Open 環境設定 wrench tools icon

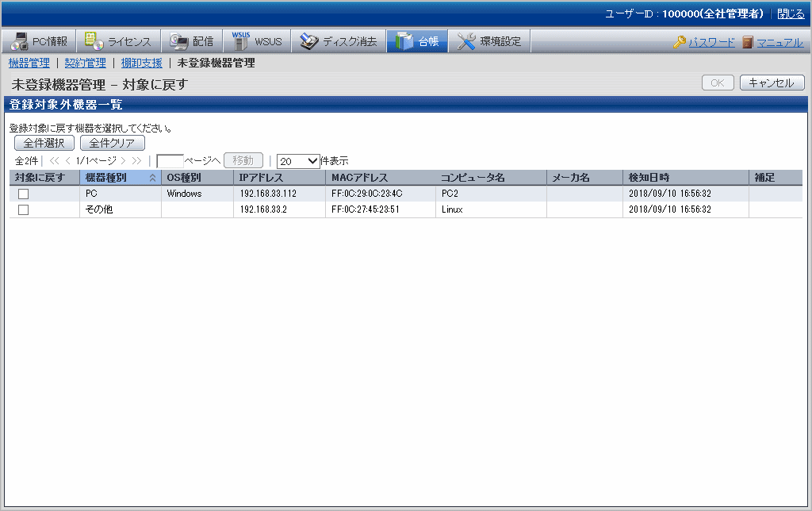466,41
